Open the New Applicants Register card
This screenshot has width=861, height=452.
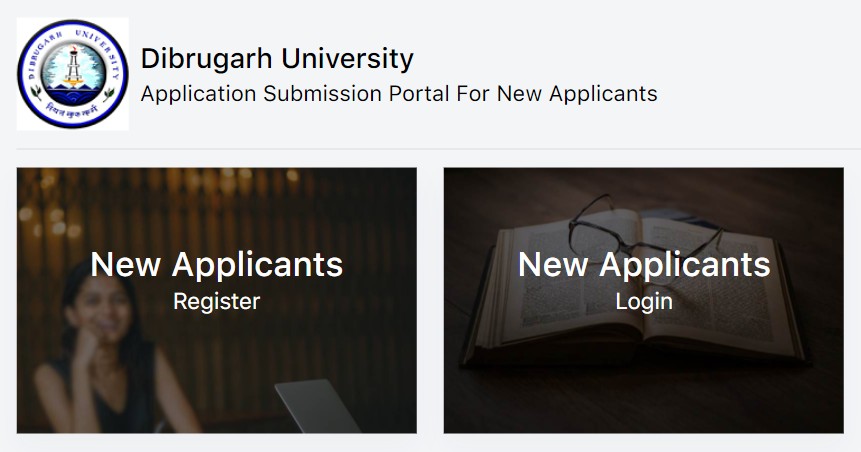217,300
